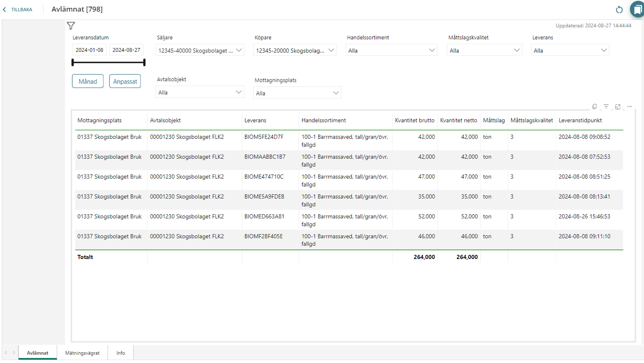The height and width of the screenshot is (363, 644).
Task: Open the Info tab
Action: click(x=120, y=353)
